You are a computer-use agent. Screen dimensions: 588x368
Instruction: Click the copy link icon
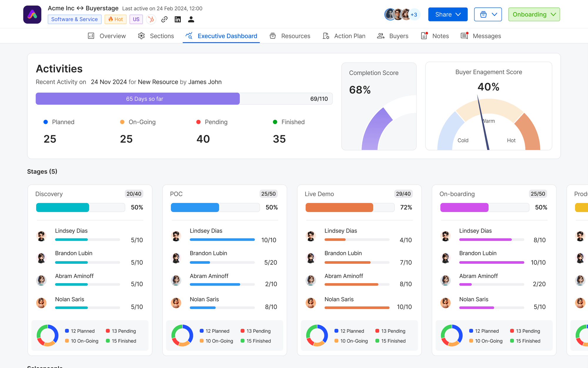pos(164,19)
